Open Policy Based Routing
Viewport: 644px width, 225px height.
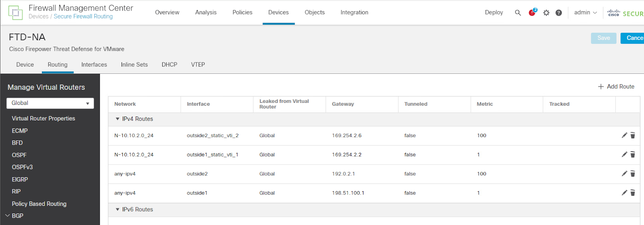(39, 204)
